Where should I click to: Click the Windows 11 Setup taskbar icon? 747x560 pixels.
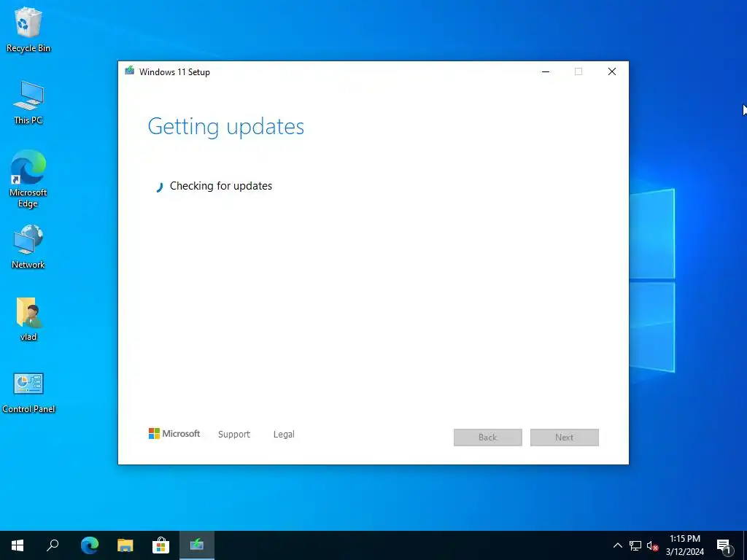[x=197, y=545]
